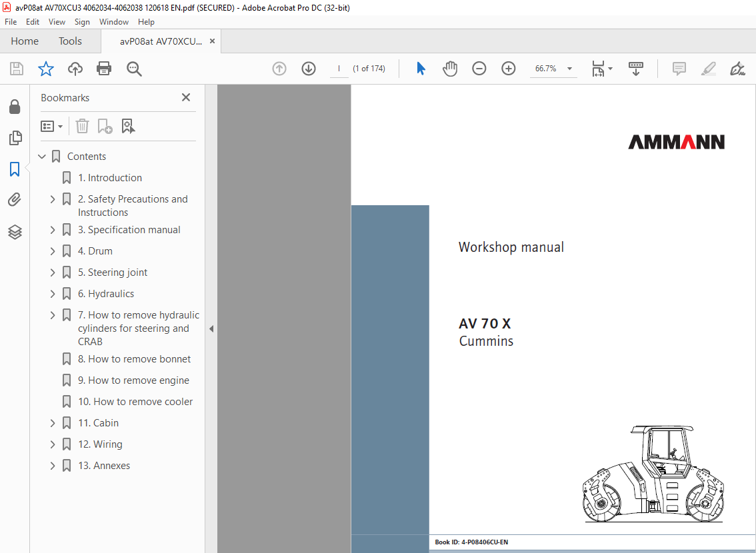The width and height of the screenshot is (756, 553).
Task: Open the Attachments paperclip panel
Action: [15, 199]
